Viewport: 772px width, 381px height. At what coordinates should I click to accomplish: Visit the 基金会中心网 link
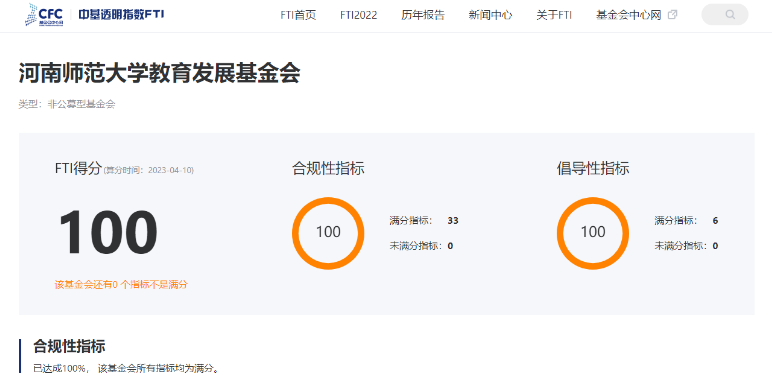pos(628,15)
